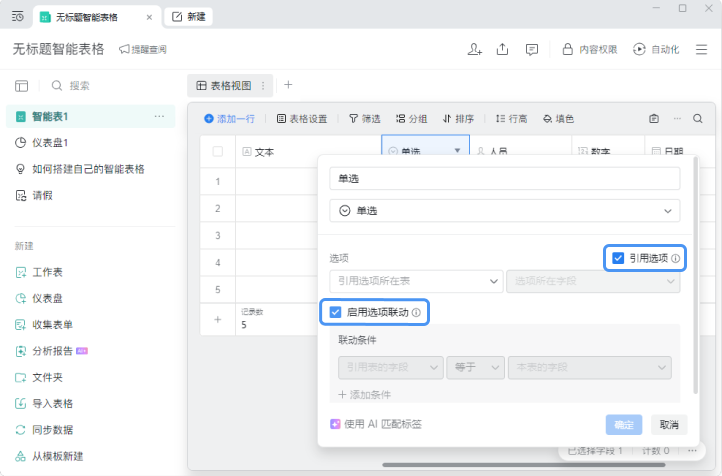
Task: Tick the select-all header checkbox
Action: point(218,151)
